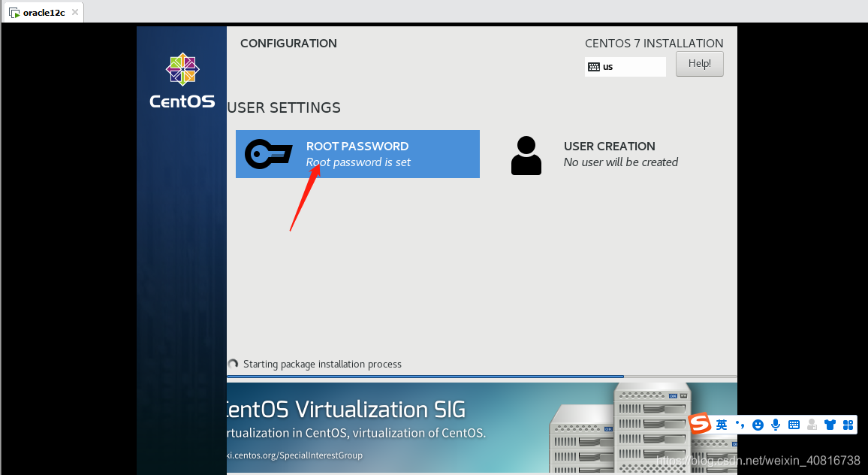The width and height of the screenshot is (868, 475).
Task: Open the Sogou emoji smiley icon
Action: click(x=758, y=425)
